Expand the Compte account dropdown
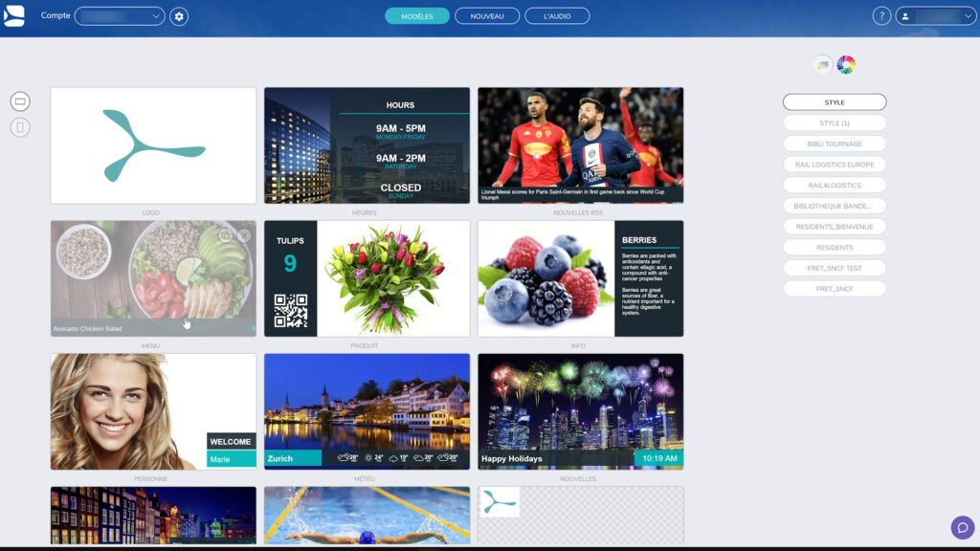The height and width of the screenshot is (551, 980). [x=120, y=16]
